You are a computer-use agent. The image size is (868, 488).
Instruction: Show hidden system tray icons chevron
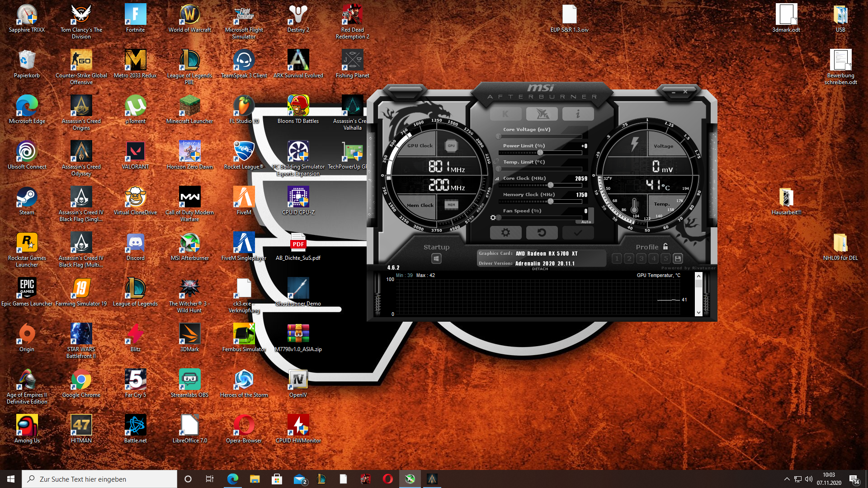787,479
